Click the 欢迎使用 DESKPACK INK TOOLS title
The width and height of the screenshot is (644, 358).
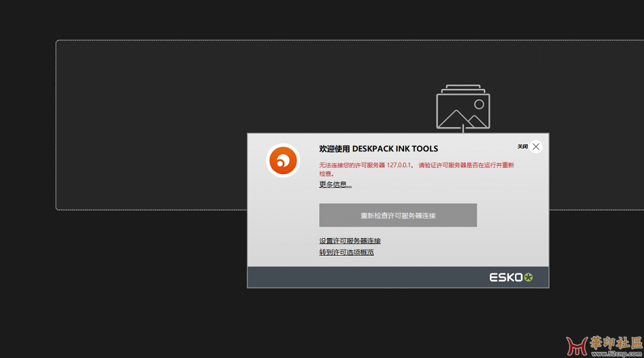coord(379,149)
